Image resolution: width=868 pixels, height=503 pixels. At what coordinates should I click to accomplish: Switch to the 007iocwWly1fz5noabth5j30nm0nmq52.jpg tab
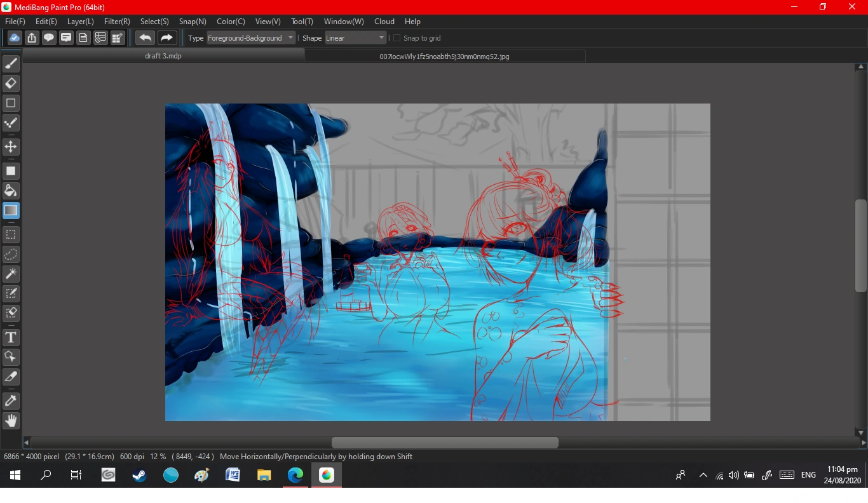[x=445, y=56]
